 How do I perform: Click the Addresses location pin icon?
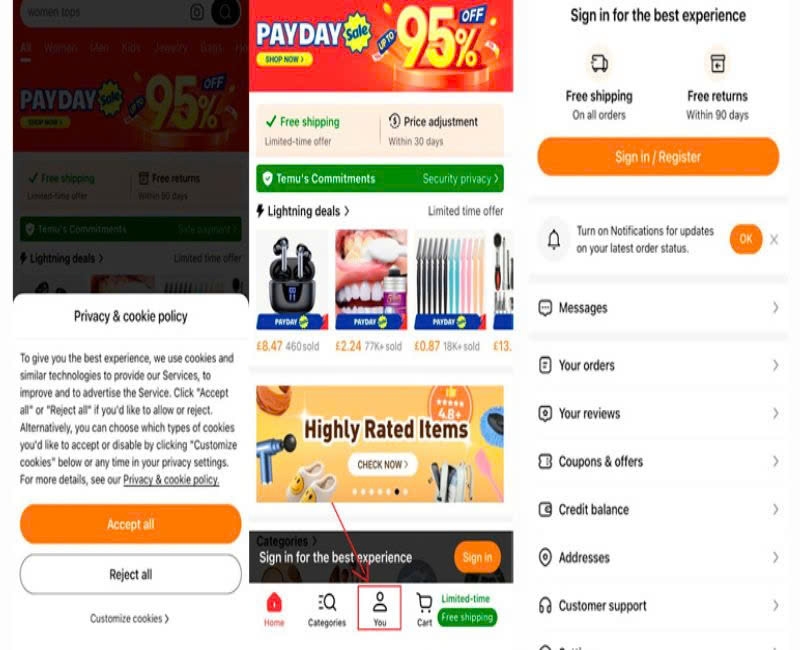point(545,557)
